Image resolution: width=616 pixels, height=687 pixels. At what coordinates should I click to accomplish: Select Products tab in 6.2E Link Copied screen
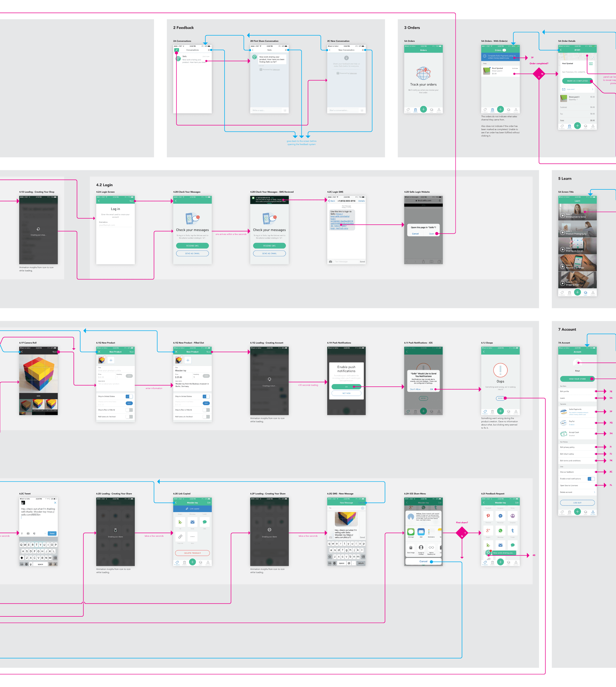pyautogui.click(x=177, y=562)
